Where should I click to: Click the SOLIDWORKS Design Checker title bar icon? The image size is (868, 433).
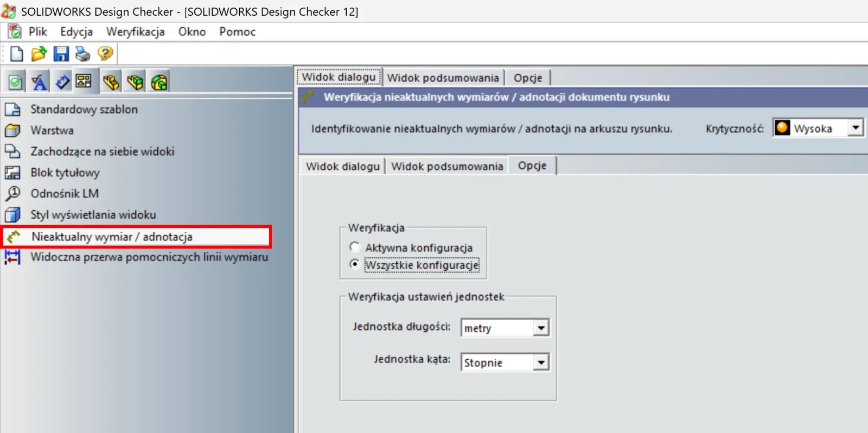coord(9,11)
